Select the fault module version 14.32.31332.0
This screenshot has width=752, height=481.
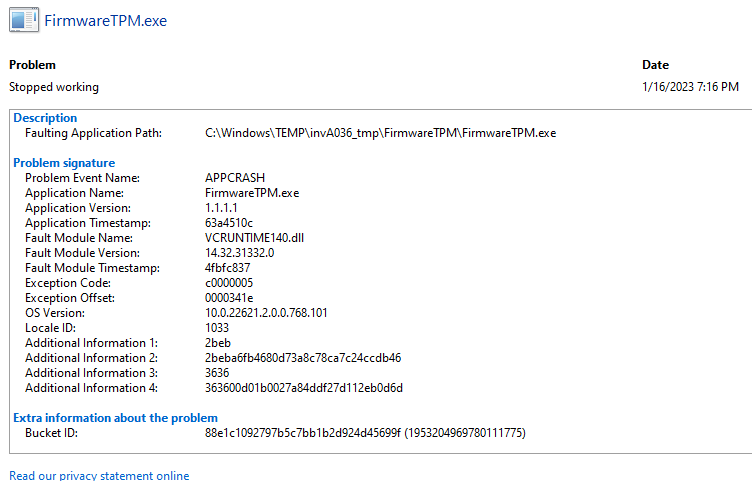click(239, 253)
